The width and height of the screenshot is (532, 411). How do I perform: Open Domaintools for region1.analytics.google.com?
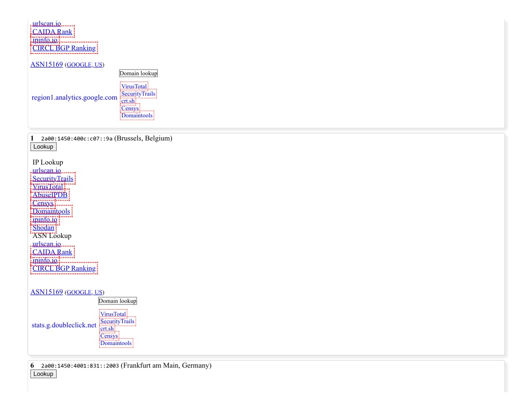(x=137, y=115)
